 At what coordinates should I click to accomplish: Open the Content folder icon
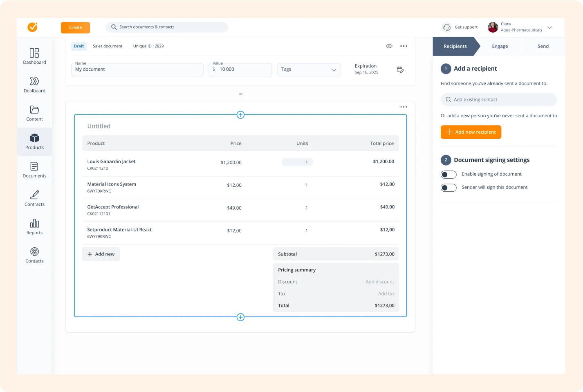(x=34, y=110)
